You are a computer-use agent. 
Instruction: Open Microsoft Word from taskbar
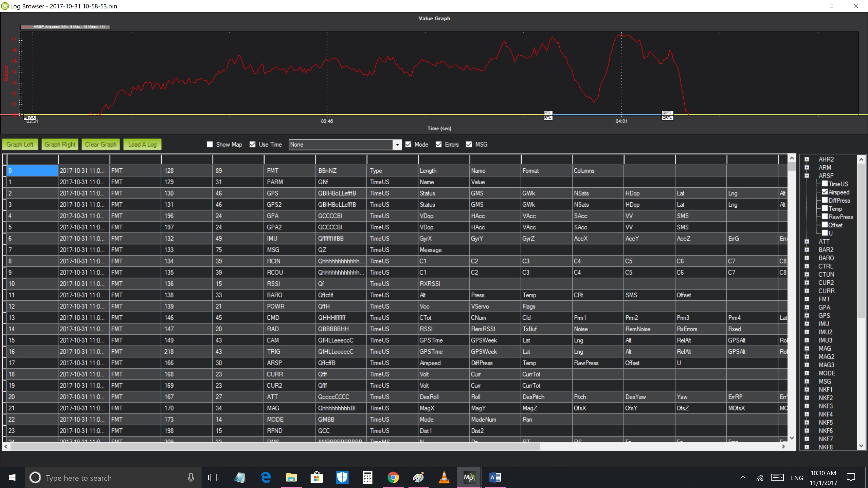495,477
